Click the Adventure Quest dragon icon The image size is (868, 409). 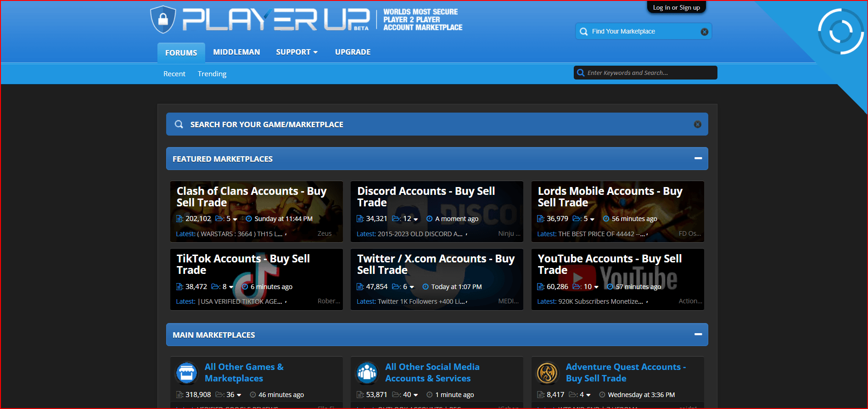click(x=547, y=373)
